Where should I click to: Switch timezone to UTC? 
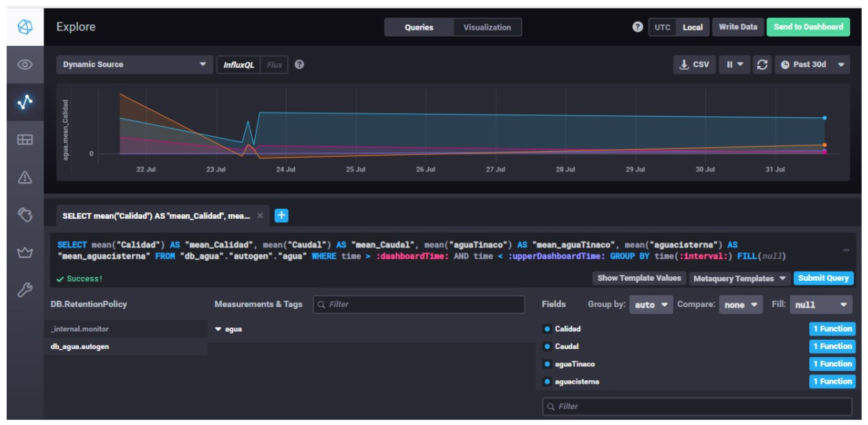click(x=662, y=27)
